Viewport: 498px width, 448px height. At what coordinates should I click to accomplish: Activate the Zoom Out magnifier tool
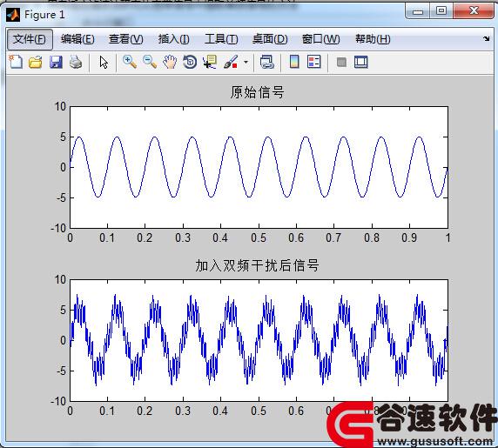(150, 62)
